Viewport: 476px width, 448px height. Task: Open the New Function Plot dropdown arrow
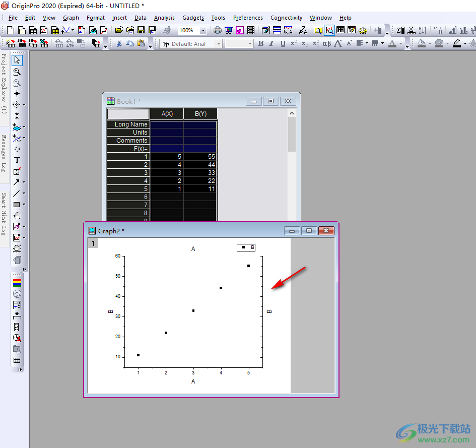click(x=73, y=30)
